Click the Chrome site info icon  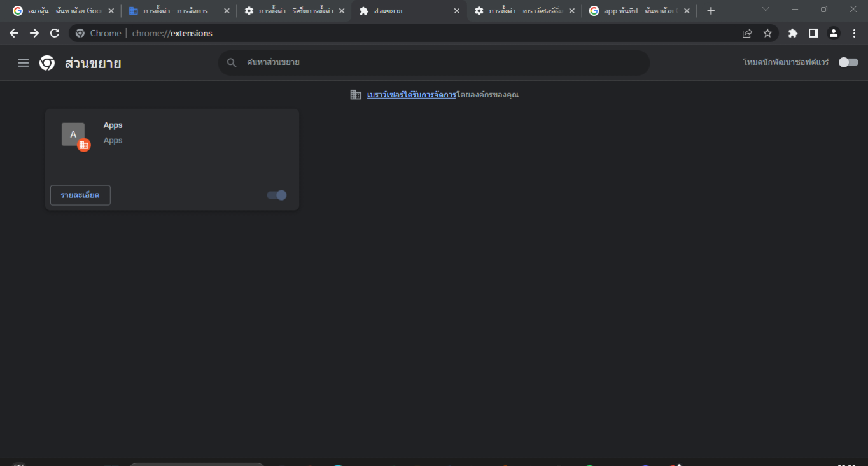coord(80,33)
